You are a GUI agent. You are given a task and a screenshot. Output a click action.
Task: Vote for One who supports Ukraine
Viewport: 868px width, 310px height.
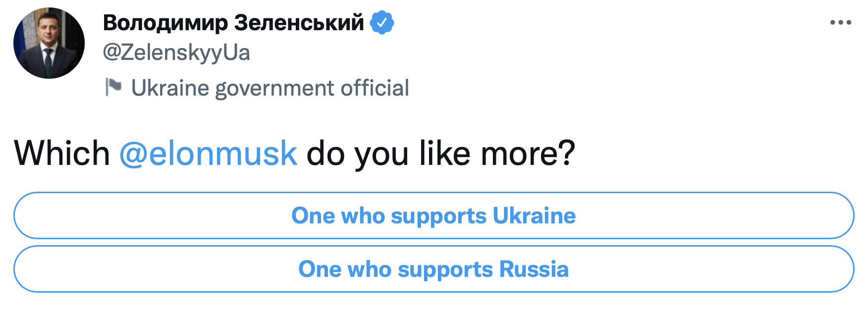pos(434,216)
